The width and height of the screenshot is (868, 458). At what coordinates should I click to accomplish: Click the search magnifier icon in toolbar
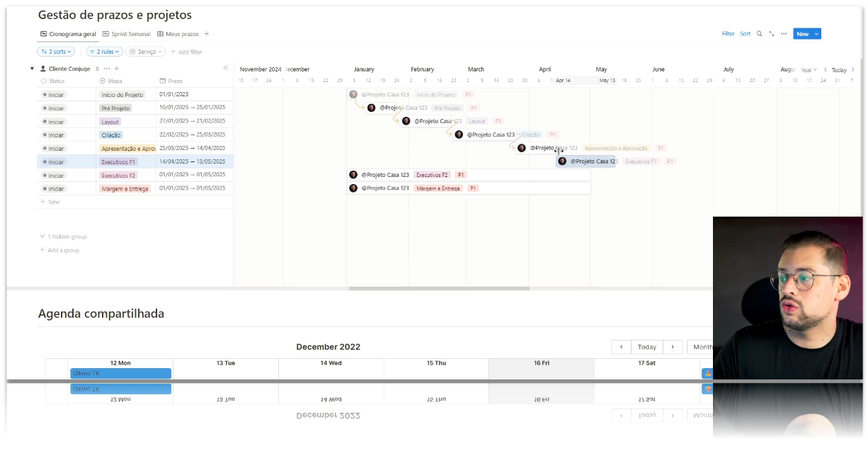759,34
